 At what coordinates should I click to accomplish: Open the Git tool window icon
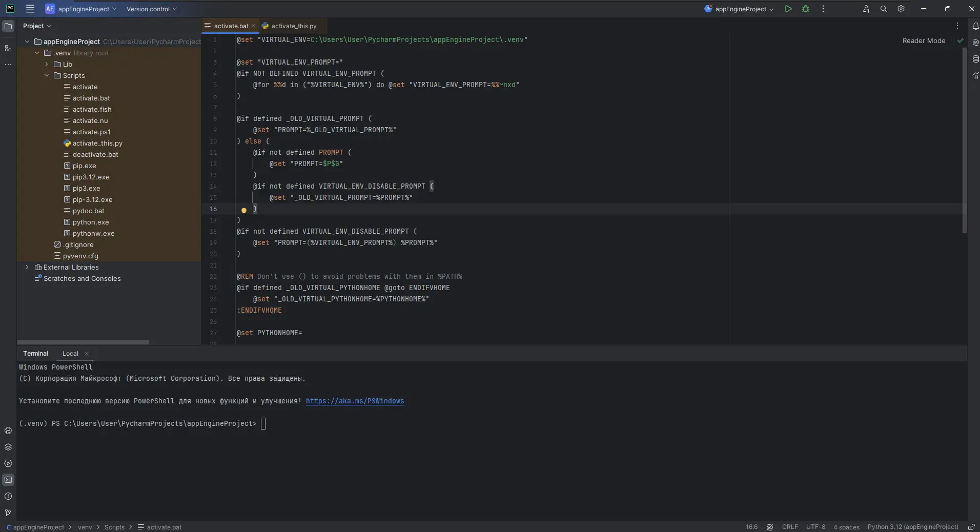coord(8,513)
